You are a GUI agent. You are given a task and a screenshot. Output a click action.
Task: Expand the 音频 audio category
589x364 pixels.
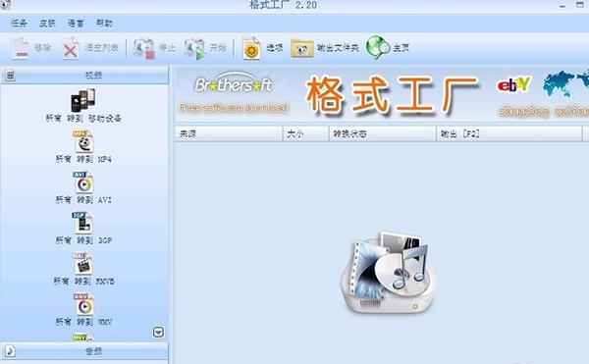(x=84, y=351)
